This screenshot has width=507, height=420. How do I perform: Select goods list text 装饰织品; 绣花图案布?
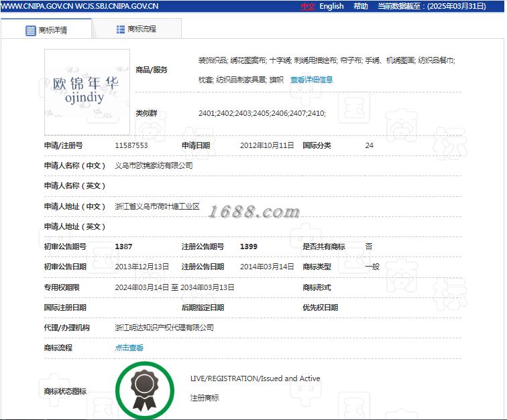[232, 60]
